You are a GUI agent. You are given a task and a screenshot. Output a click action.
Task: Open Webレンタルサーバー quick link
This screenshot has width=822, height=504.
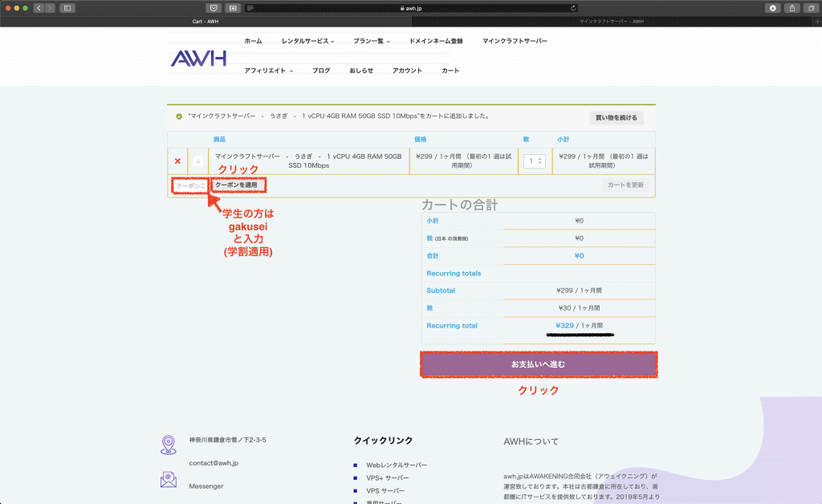pyautogui.click(x=397, y=465)
